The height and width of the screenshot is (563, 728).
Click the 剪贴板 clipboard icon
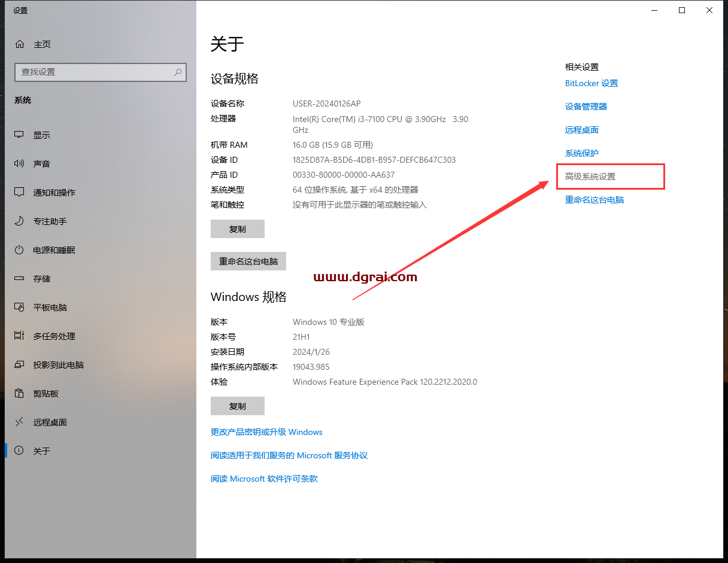tap(20, 394)
